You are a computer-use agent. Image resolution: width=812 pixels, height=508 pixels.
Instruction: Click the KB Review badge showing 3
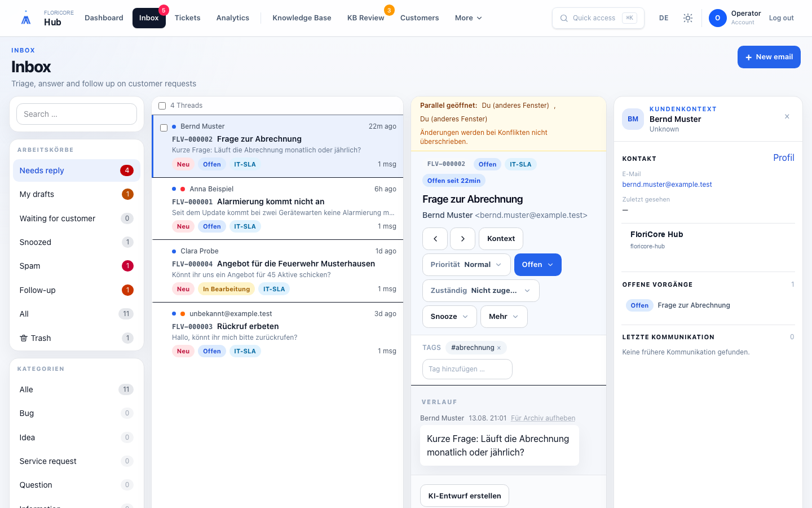coord(389,10)
